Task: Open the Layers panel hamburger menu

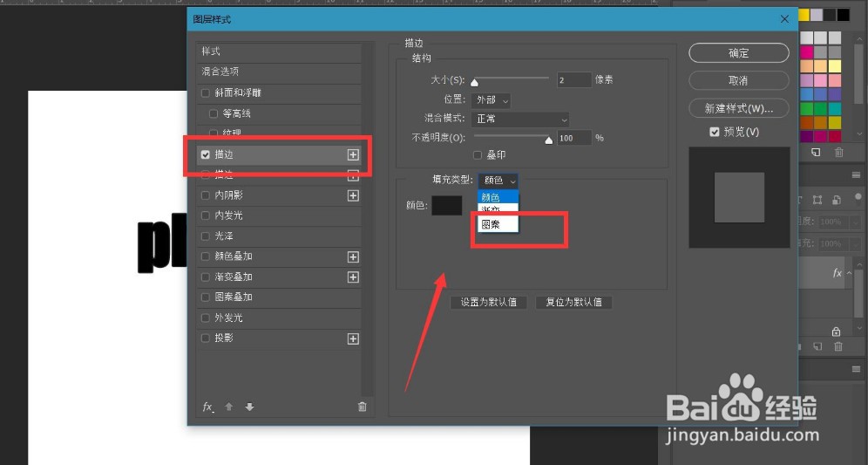Action: [857, 175]
